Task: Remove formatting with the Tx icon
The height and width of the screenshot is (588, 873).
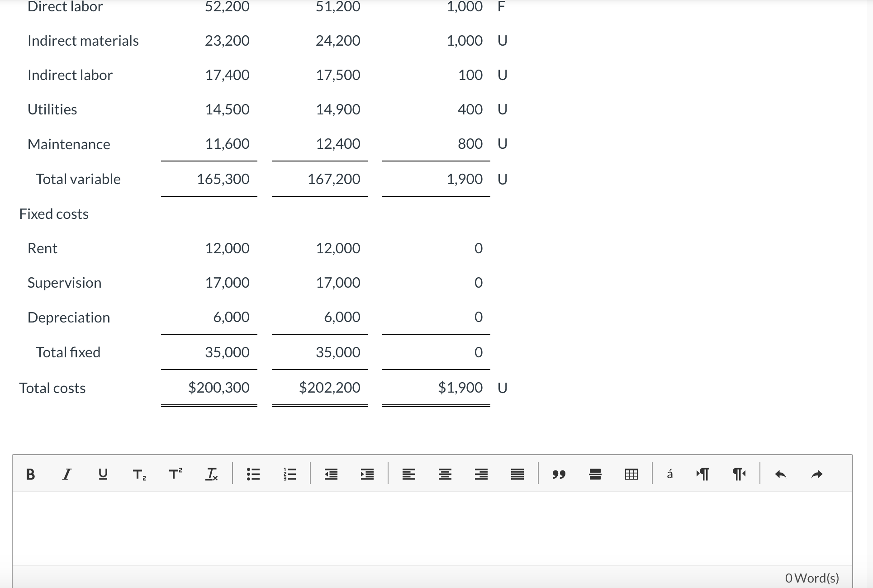Action: click(212, 474)
